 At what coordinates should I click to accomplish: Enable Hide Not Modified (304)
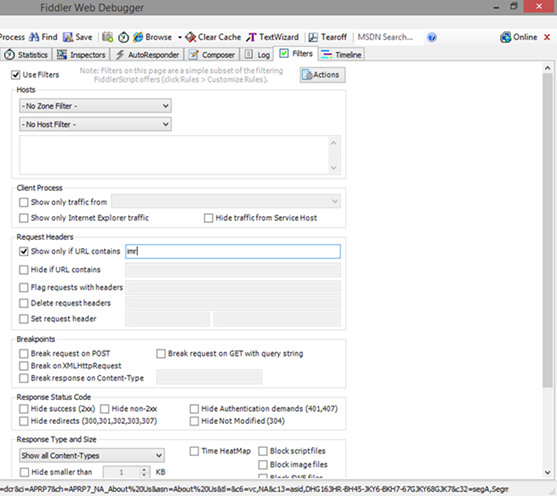pos(194,421)
